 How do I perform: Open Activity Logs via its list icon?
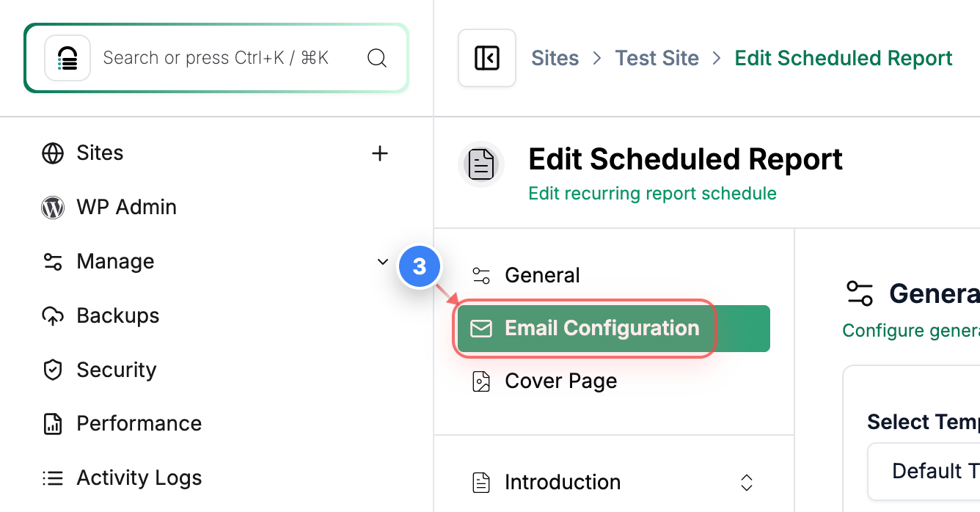(52, 478)
